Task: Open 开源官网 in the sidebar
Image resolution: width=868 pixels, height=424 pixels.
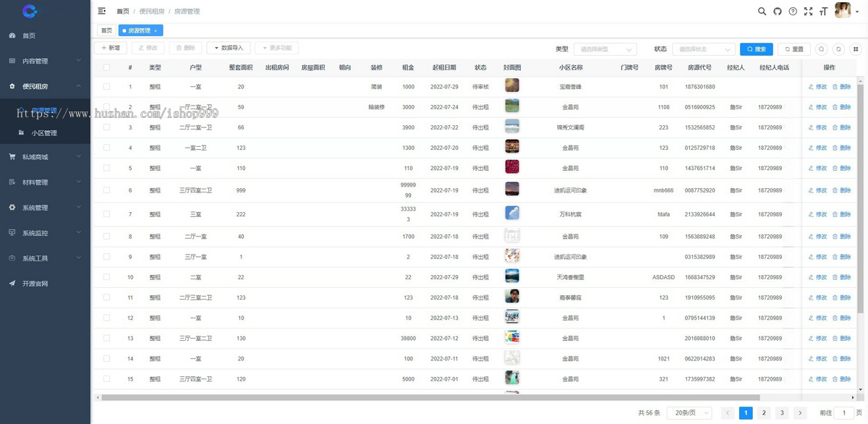Action: pyautogui.click(x=45, y=284)
